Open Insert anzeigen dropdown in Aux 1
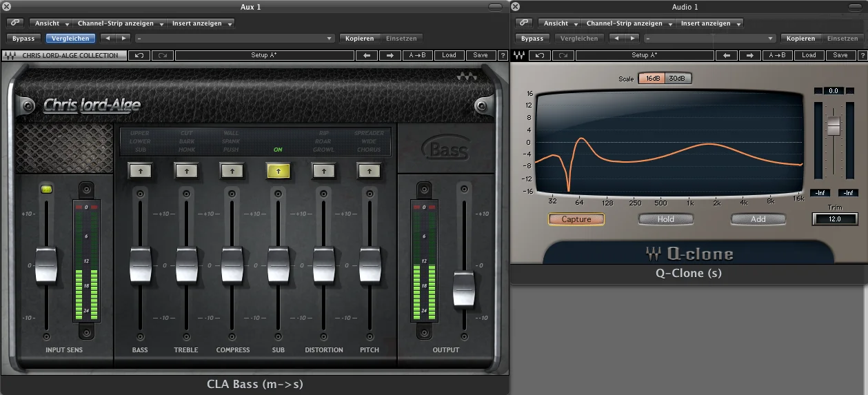The image size is (868, 395). [x=201, y=23]
